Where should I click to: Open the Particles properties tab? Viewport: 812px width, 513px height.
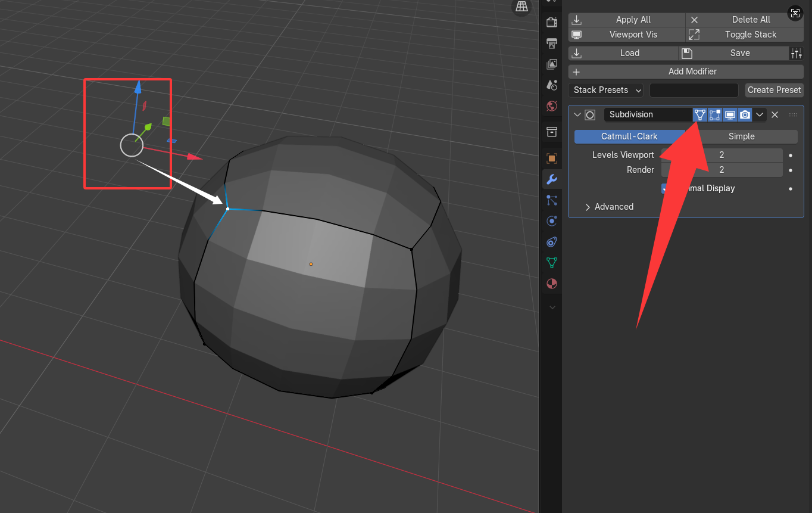tap(552, 200)
